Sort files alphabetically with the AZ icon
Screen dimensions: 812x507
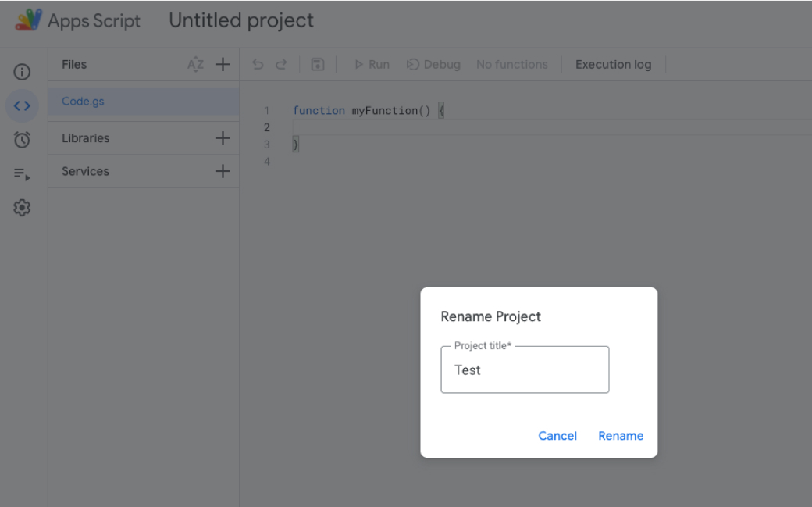pyautogui.click(x=196, y=64)
